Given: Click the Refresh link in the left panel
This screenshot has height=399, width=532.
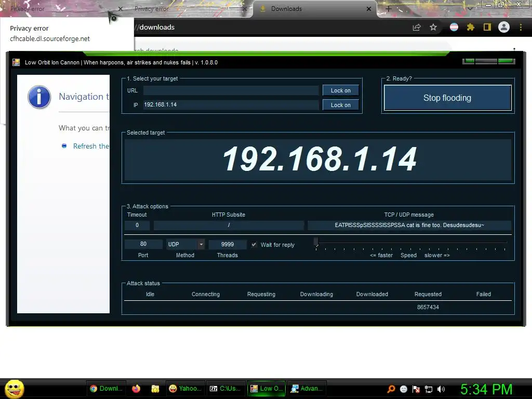Looking at the screenshot, I should pyautogui.click(x=91, y=146).
